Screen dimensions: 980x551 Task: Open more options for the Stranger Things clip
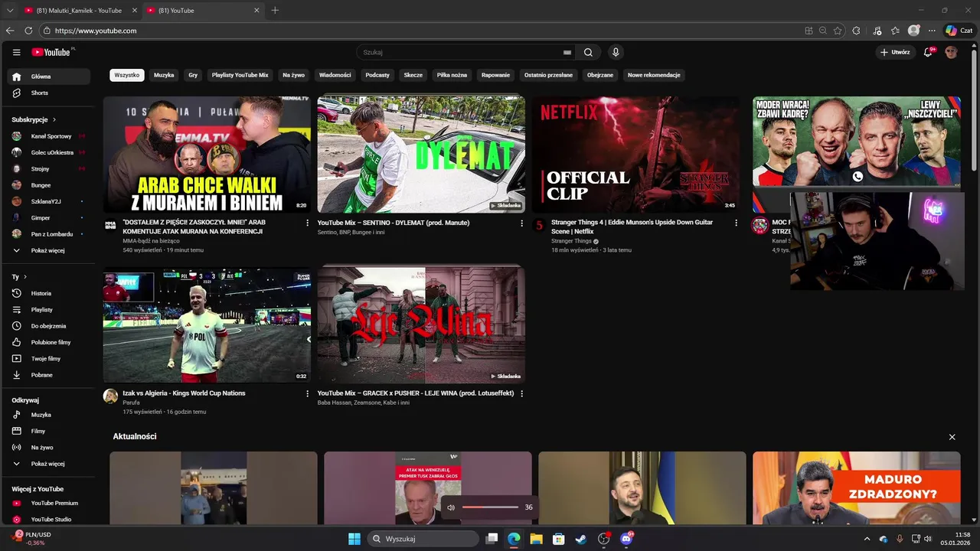[x=737, y=223]
